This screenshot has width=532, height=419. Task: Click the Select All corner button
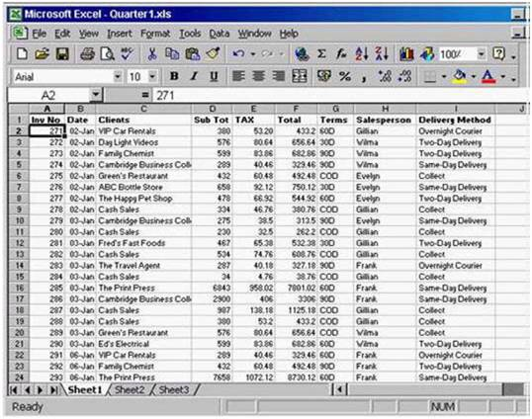click(x=19, y=109)
